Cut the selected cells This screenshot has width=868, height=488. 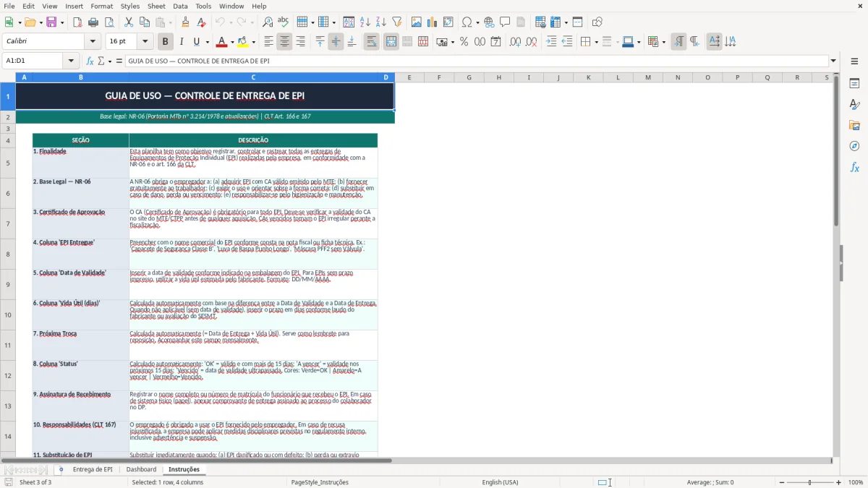point(128,22)
